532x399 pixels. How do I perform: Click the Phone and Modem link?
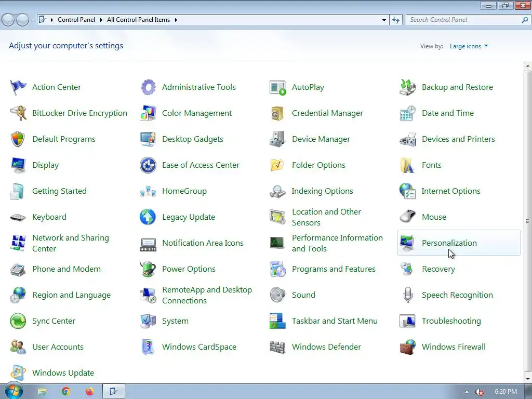66,269
